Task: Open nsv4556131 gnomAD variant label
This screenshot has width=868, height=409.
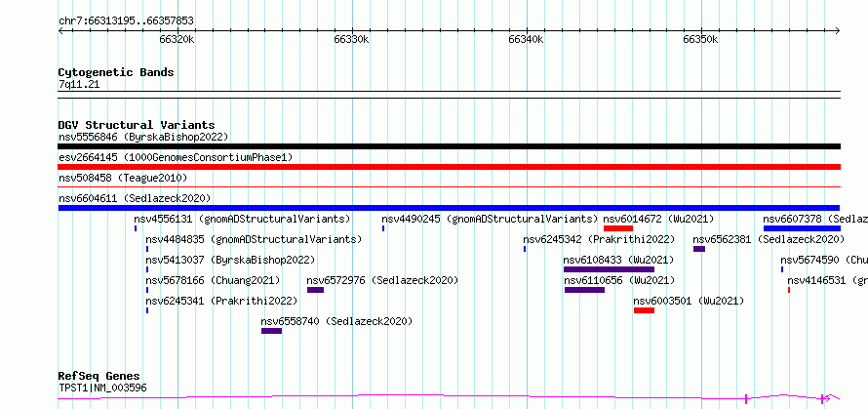Action: pos(242,219)
